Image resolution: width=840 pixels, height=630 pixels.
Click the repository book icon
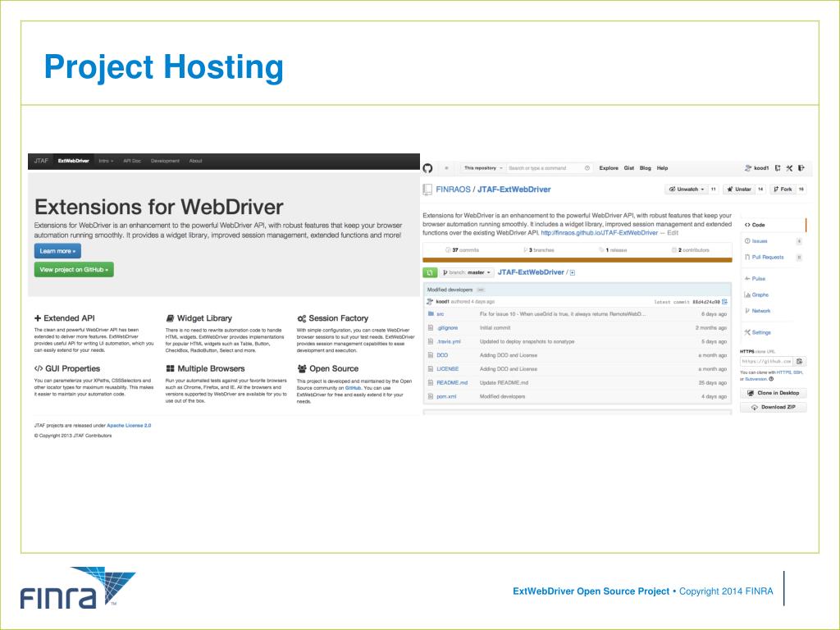[x=427, y=189]
